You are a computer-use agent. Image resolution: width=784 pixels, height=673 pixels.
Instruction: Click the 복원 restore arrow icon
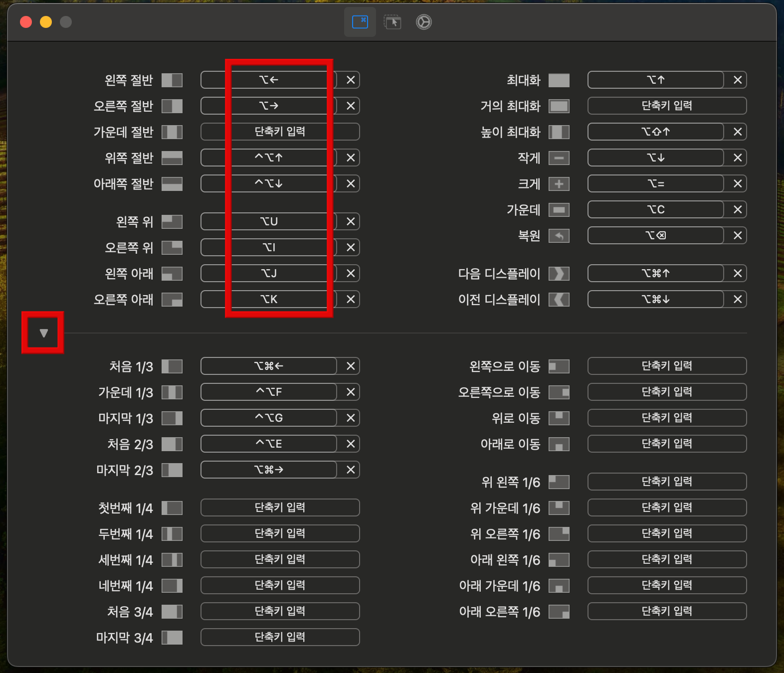pos(559,236)
